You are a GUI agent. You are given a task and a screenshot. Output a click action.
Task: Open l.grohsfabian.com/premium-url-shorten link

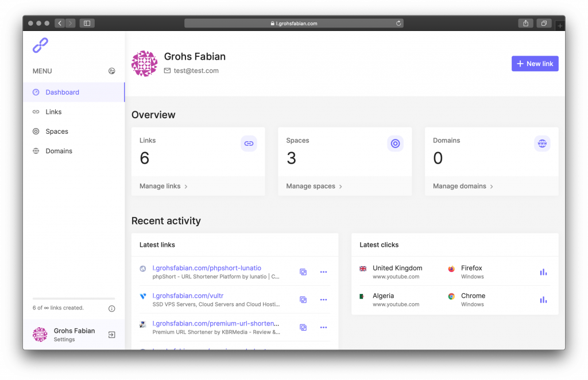216,323
